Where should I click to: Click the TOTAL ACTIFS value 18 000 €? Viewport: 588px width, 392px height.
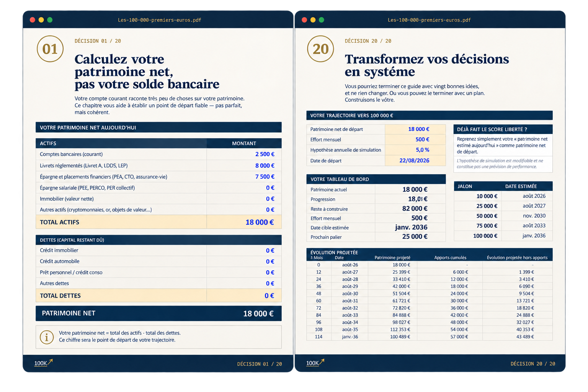coord(260,222)
